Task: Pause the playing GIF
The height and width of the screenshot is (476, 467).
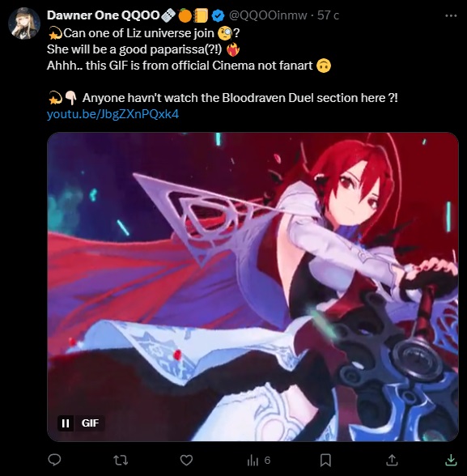Action: [66, 423]
